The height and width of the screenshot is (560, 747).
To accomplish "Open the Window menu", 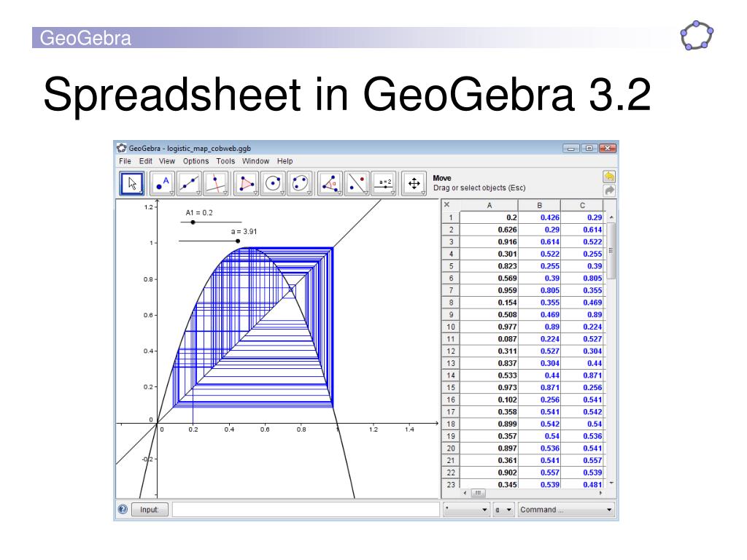I will tap(255, 161).
